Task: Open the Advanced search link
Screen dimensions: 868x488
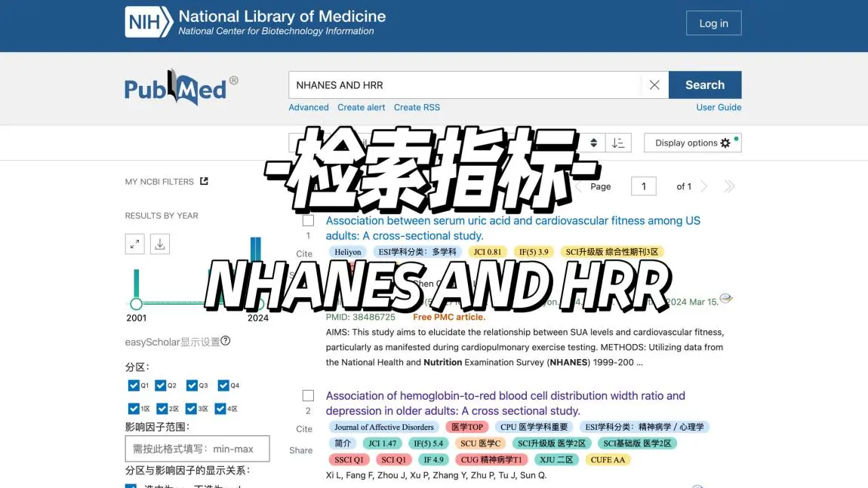Action: [308, 107]
